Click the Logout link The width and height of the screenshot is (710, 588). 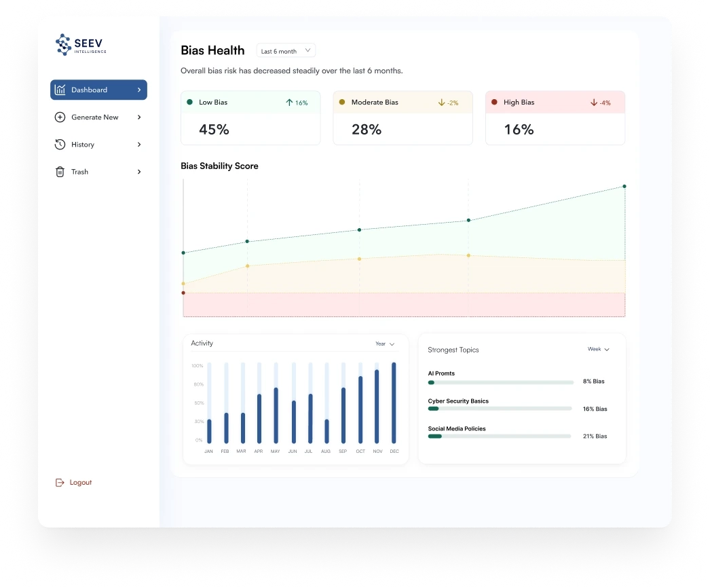80,482
